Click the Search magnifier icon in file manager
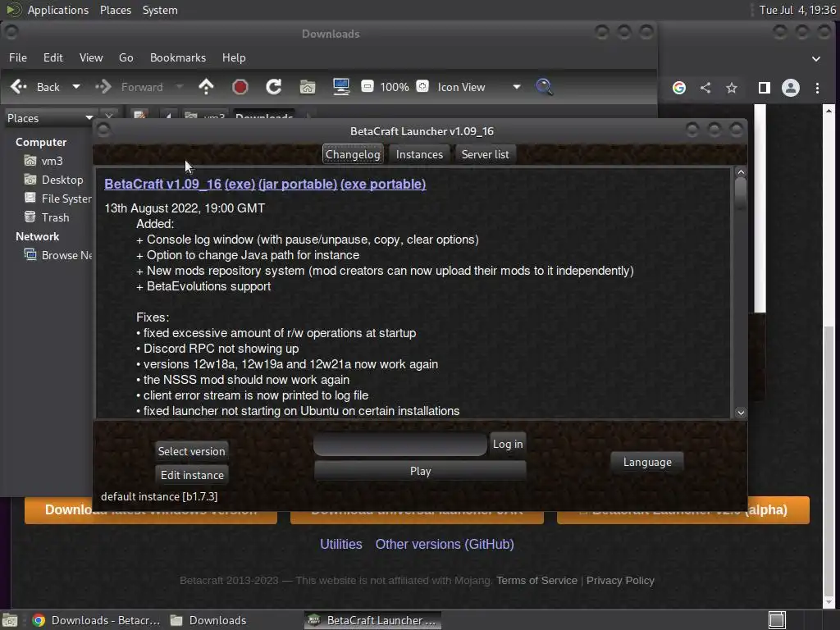The width and height of the screenshot is (840, 630). [x=544, y=87]
